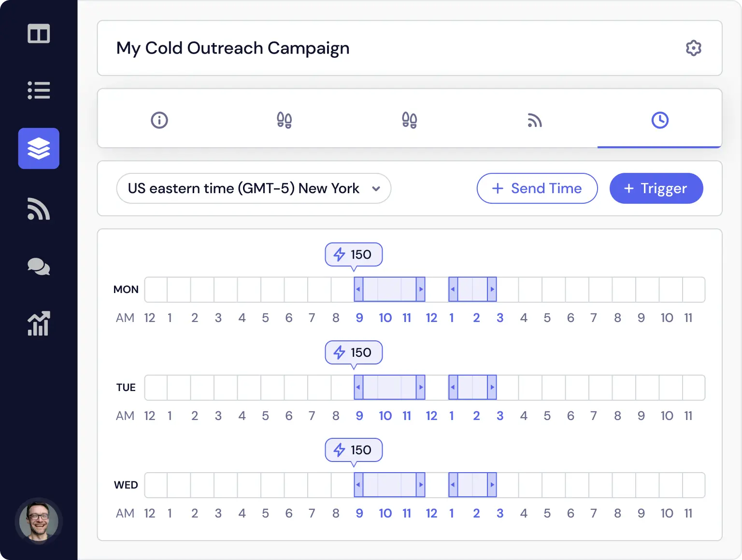Select the Wednesday 9–12 send time block
Screen dimensions: 742x560
pyautogui.click(x=389, y=485)
